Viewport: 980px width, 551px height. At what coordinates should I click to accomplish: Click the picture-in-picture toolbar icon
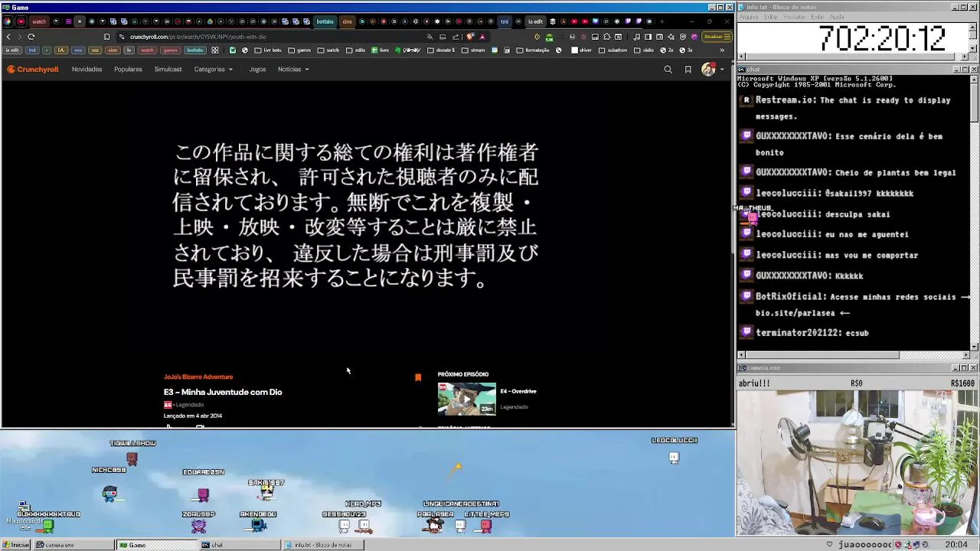pyautogui.click(x=595, y=37)
